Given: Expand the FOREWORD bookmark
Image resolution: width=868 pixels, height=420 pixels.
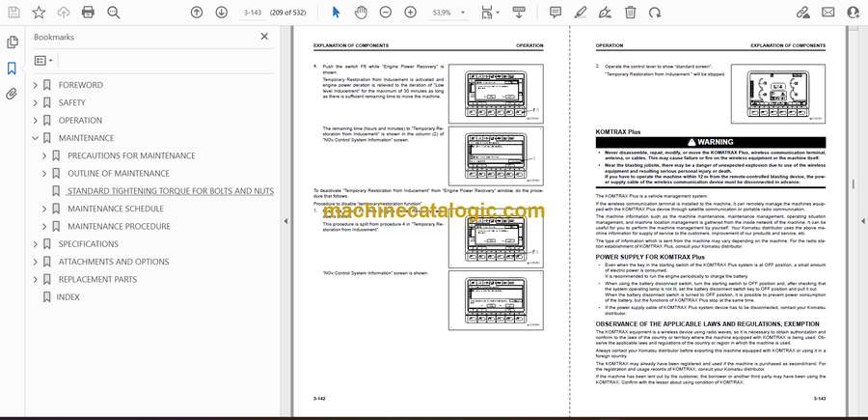Looking at the screenshot, I should coord(36,85).
